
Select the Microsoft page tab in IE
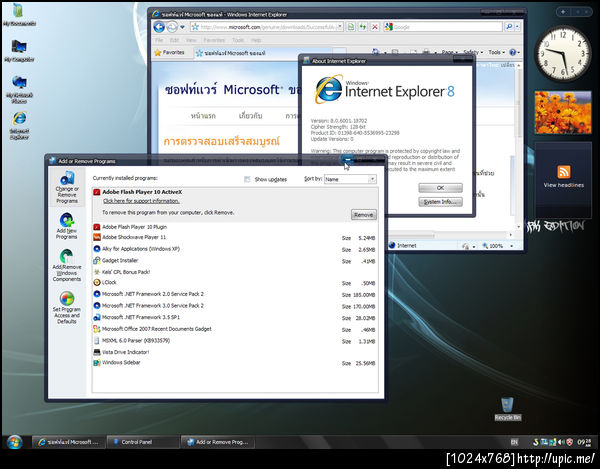[x=262, y=53]
